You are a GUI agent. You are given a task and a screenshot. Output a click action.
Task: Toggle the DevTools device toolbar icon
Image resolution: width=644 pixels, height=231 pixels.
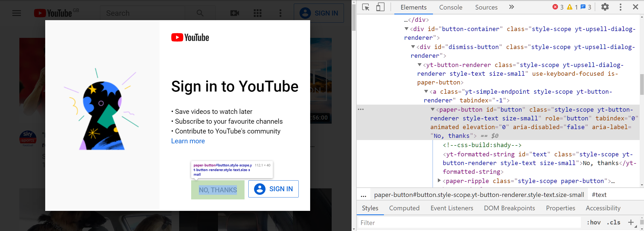point(380,7)
